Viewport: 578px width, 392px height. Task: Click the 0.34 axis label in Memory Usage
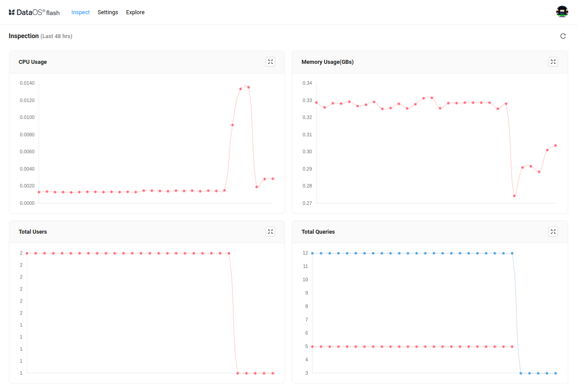(307, 83)
